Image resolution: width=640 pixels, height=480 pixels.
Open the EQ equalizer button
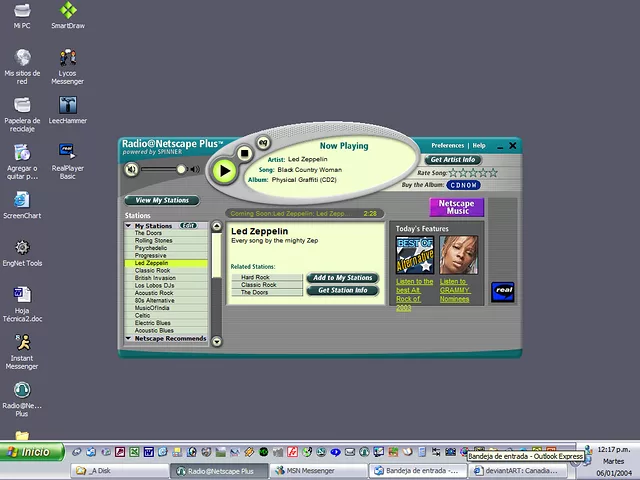point(264,143)
